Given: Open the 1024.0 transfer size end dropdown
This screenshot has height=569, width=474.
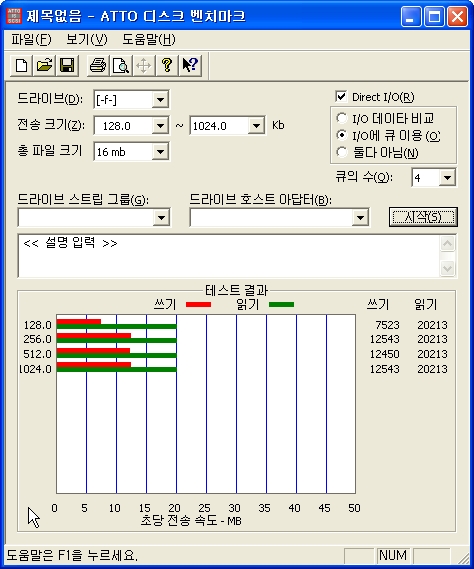Looking at the screenshot, I should [x=256, y=126].
